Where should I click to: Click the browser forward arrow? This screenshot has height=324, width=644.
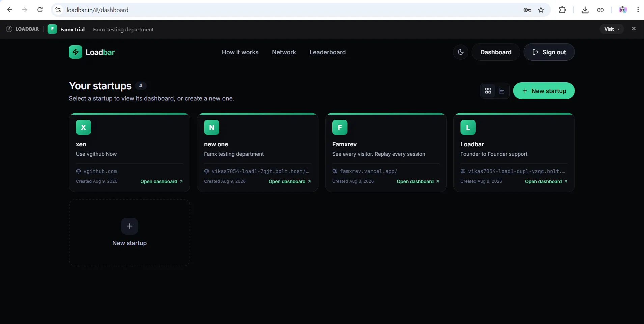pyautogui.click(x=25, y=10)
